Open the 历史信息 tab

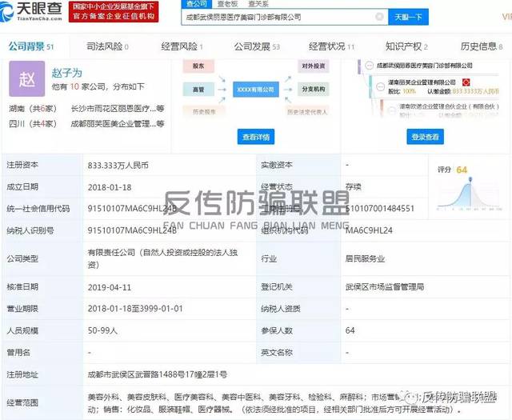482,46
